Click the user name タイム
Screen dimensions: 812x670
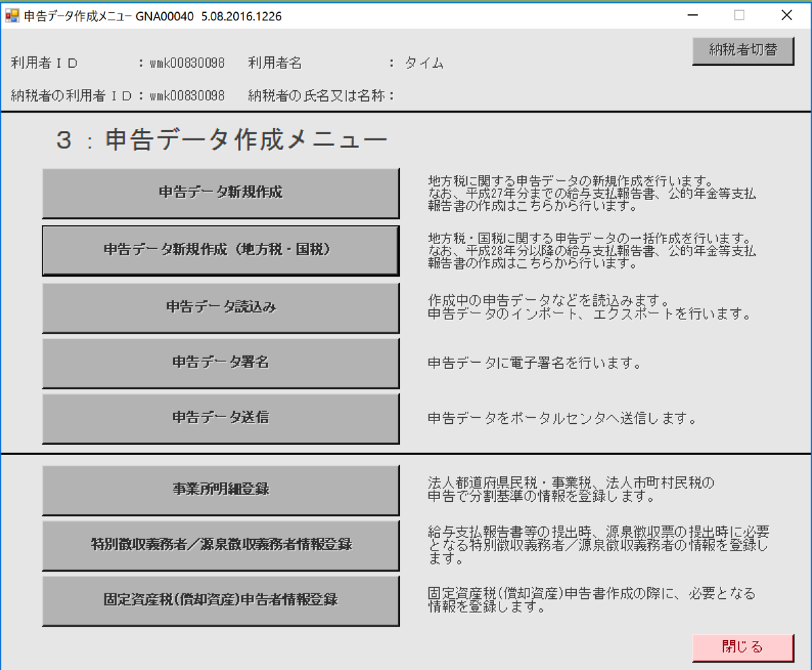point(424,63)
